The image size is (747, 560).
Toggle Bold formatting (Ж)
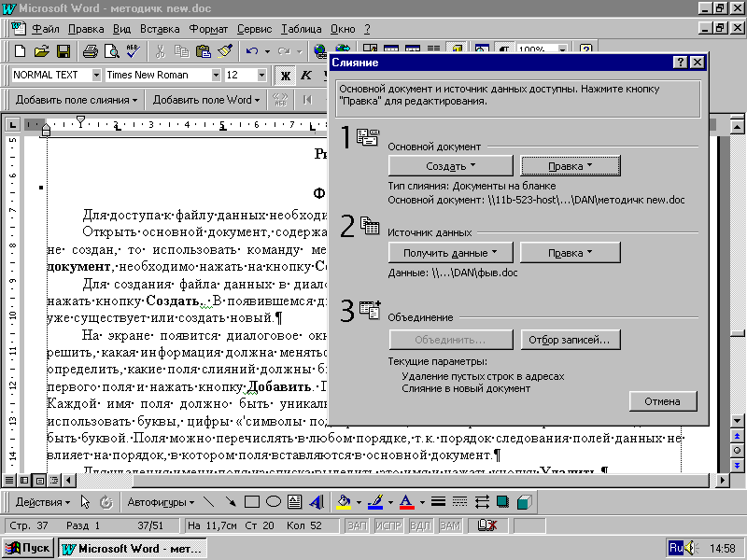coord(286,76)
